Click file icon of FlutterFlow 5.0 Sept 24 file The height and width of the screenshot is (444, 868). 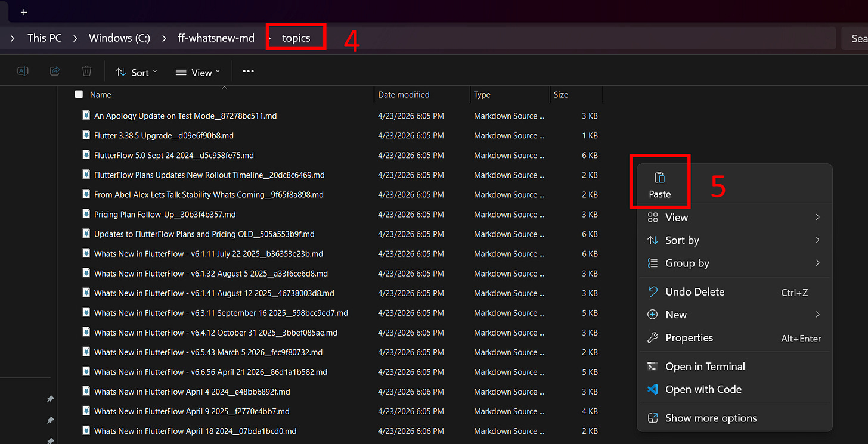[x=86, y=155]
